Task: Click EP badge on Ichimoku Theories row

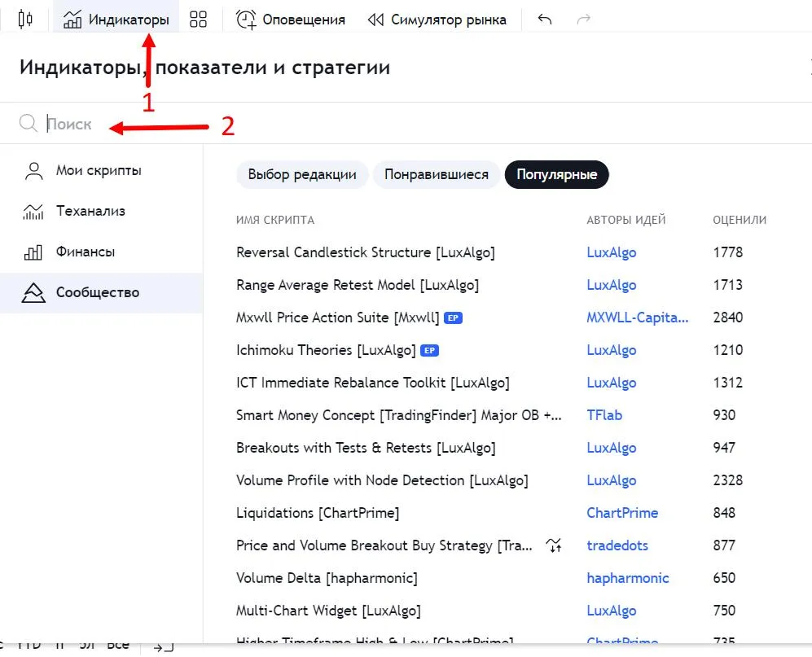Action: coord(430,351)
